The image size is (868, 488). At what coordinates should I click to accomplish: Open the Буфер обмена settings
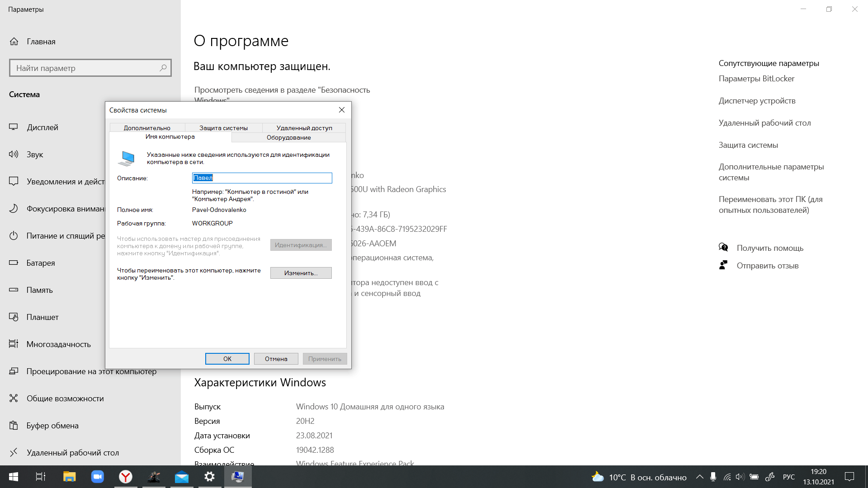(x=52, y=426)
